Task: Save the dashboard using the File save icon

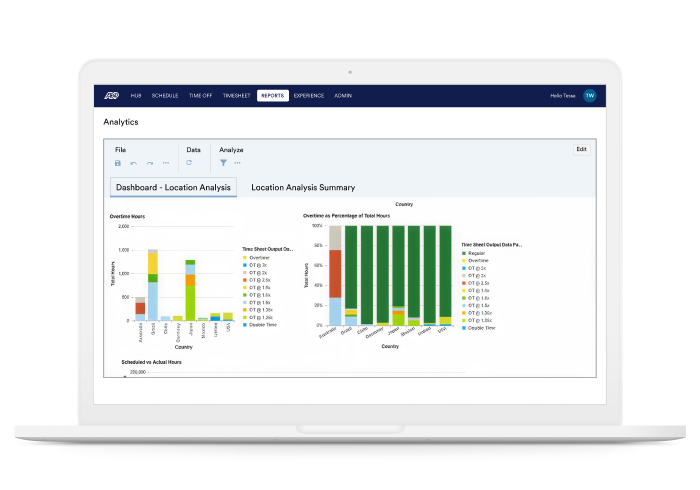Action: 118,163
